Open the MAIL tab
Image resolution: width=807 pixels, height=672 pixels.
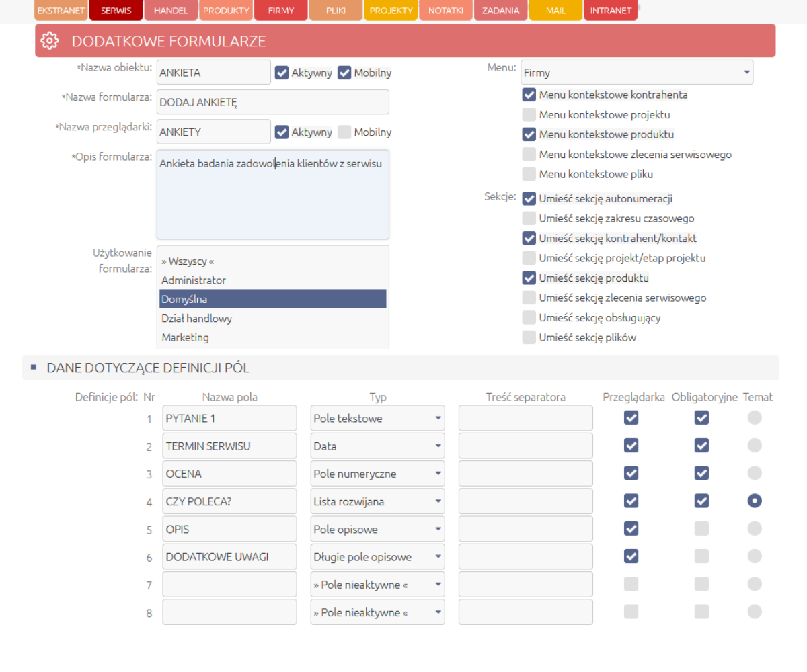point(555,11)
